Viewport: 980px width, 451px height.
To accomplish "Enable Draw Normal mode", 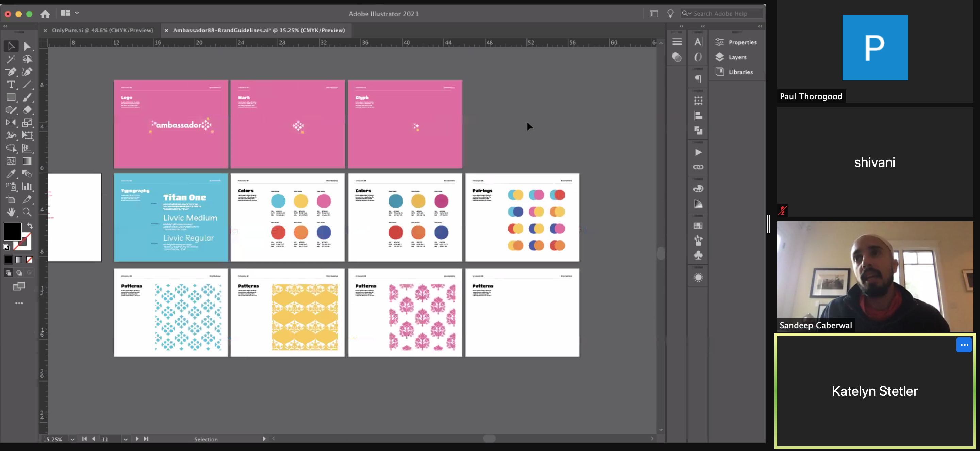I will 8,273.
